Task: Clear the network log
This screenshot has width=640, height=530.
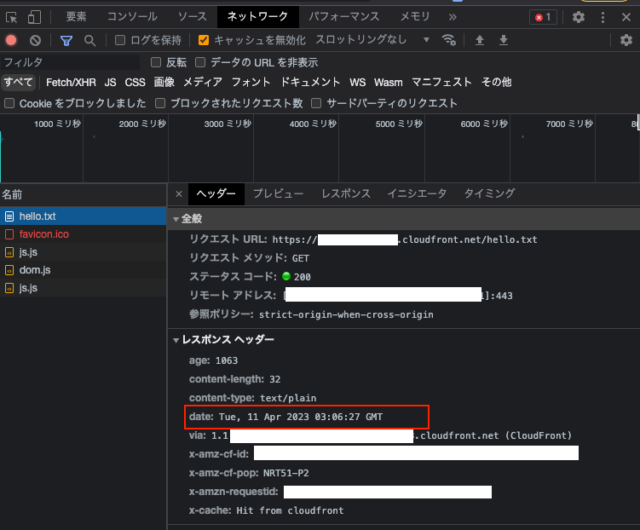Action: (35, 40)
